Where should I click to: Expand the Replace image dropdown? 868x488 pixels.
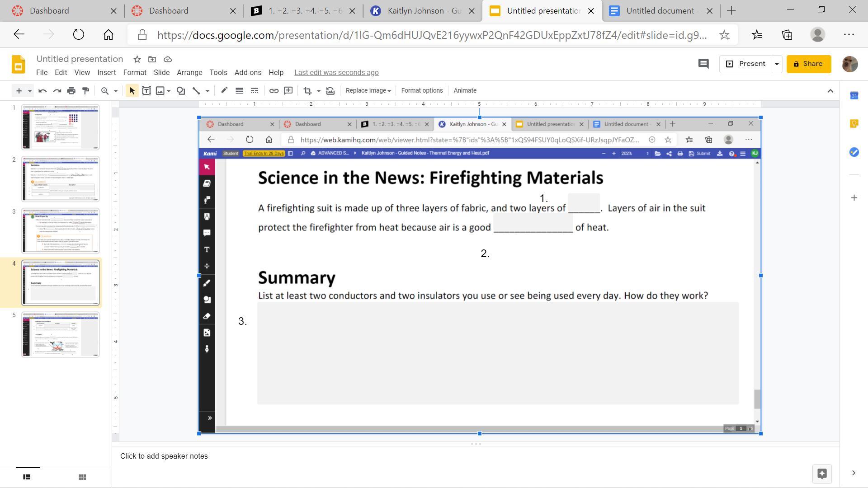coord(368,91)
